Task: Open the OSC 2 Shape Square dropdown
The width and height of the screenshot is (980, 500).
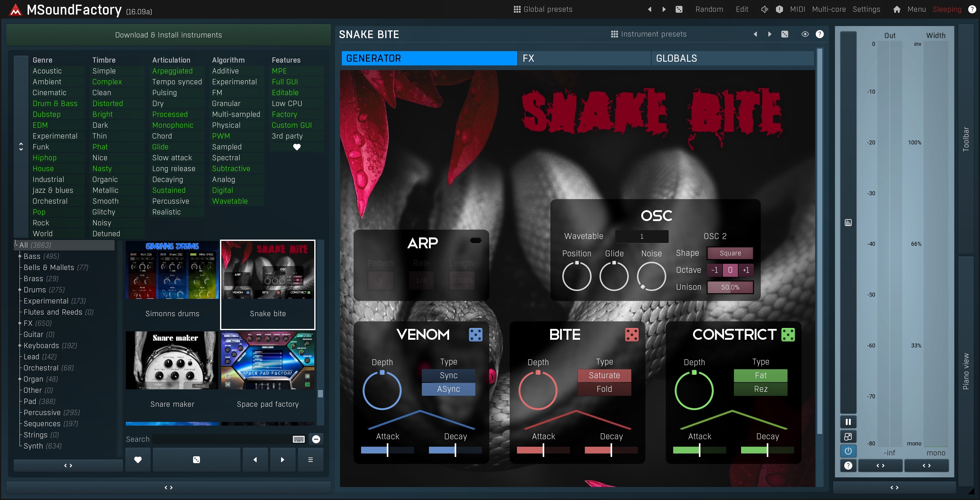Action: 730,253
